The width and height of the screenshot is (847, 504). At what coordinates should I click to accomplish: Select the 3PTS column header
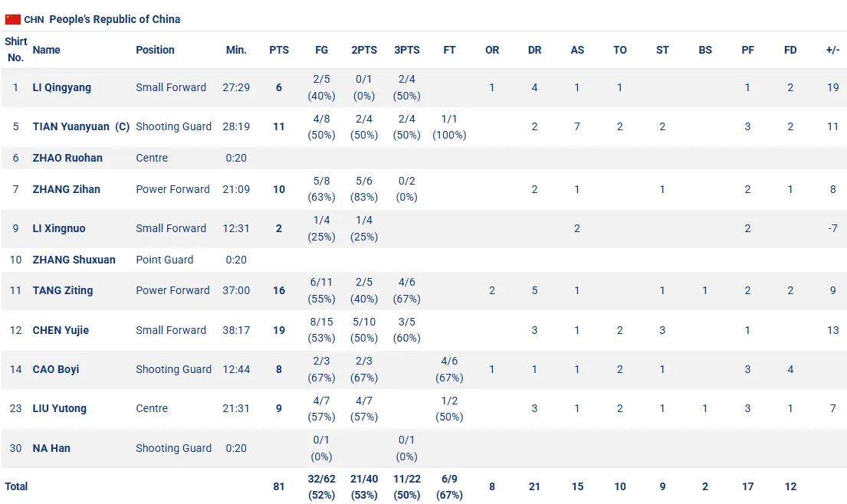pos(407,51)
